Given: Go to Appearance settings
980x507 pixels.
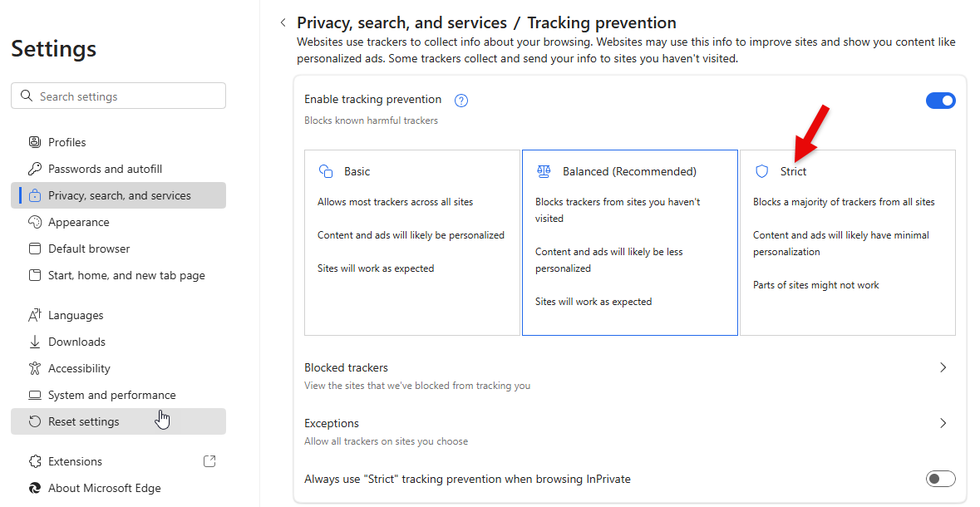Looking at the screenshot, I should [x=118, y=222].
